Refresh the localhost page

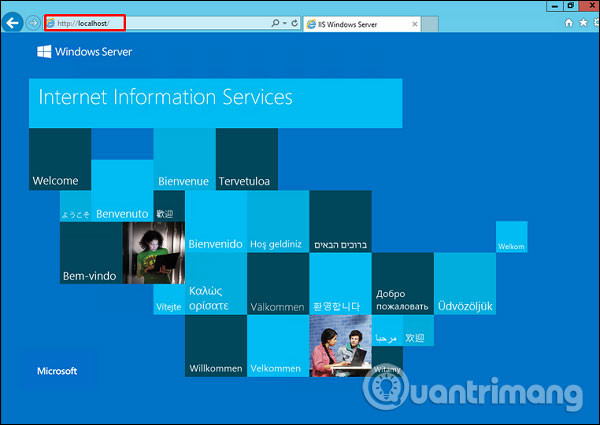tap(294, 22)
